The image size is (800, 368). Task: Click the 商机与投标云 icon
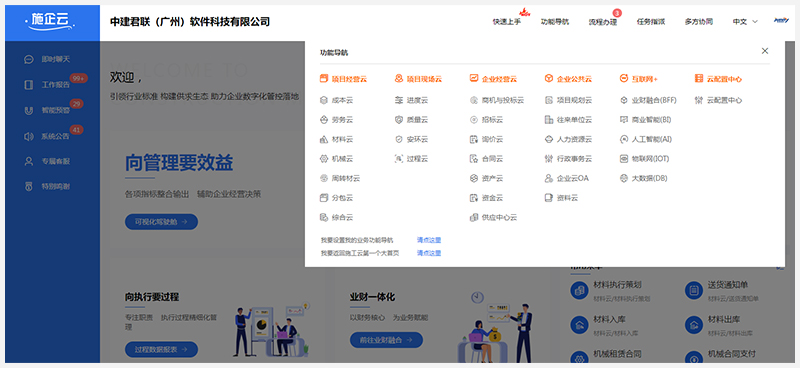pos(473,101)
